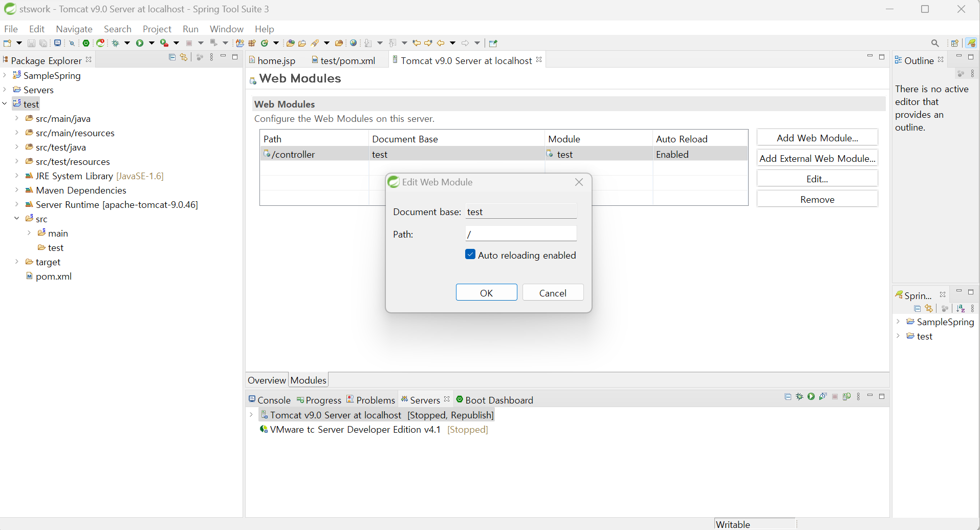980x530 pixels.
Task: Collapse all icon in Servers view toolbar
Action: 788,396
